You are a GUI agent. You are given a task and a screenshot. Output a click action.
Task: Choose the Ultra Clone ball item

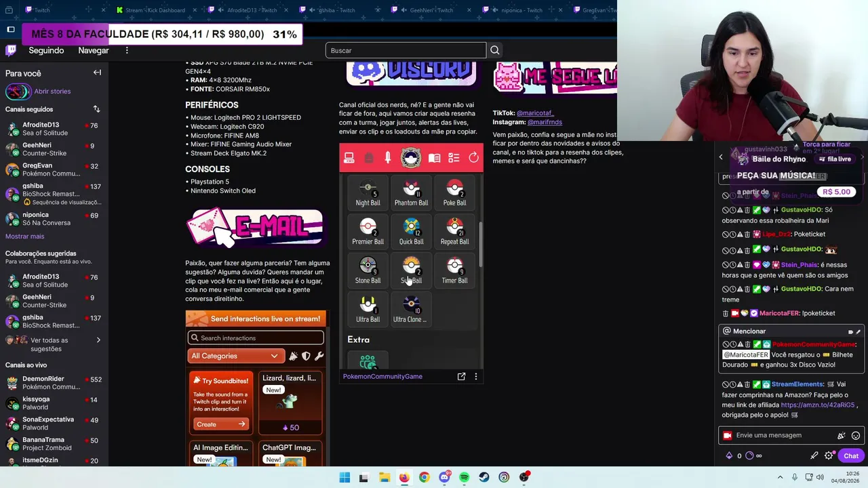click(411, 309)
